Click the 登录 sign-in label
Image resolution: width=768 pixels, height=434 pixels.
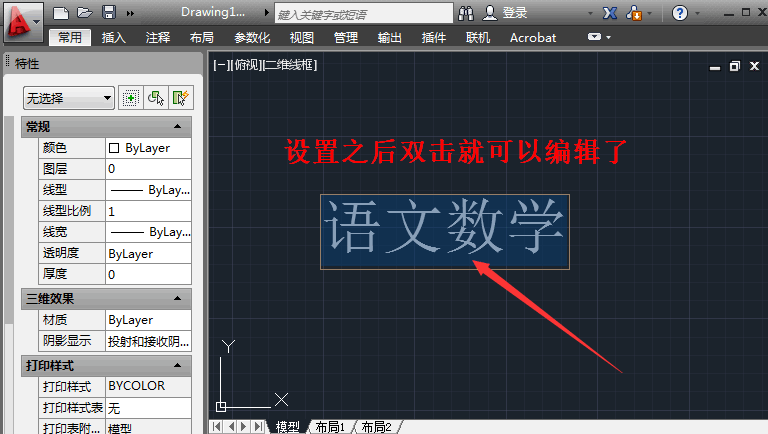click(515, 13)
